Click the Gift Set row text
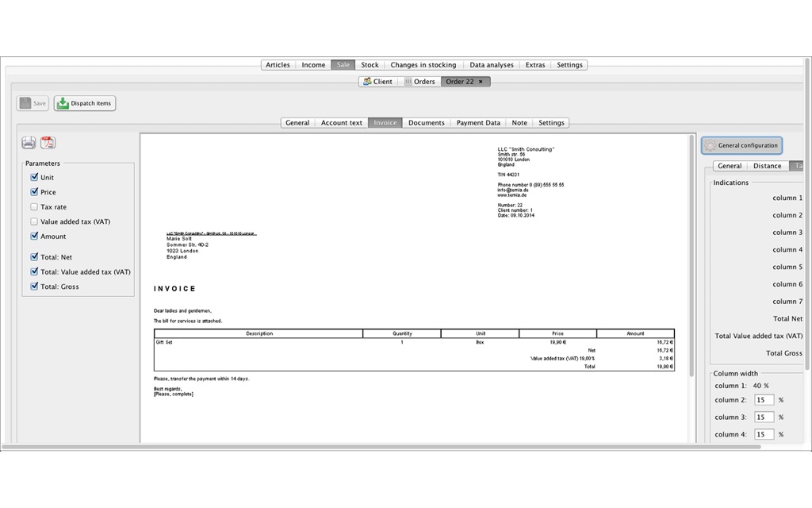 (x=164, y=342)
